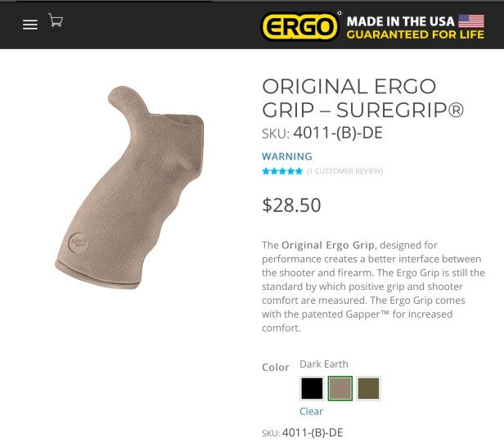504x443 pixels.
Task: Click the American flag icon
Action: tap(471, 21)
